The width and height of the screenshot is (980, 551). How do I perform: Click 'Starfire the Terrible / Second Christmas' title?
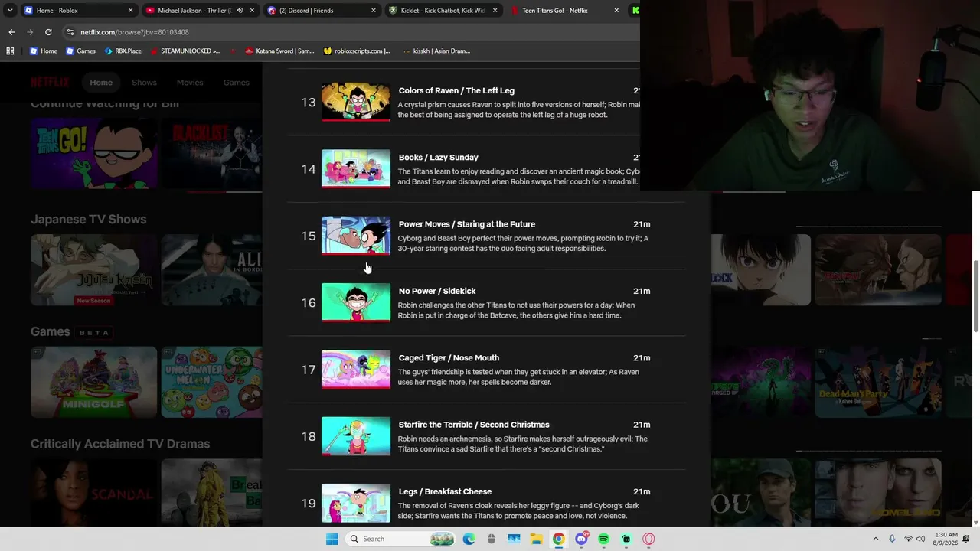coord(474,425)
